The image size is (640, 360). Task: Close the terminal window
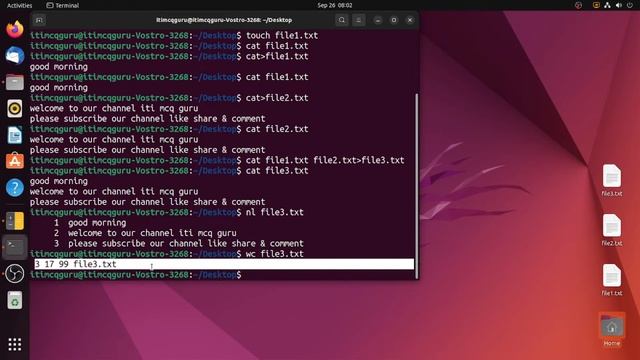click(410, 20)
